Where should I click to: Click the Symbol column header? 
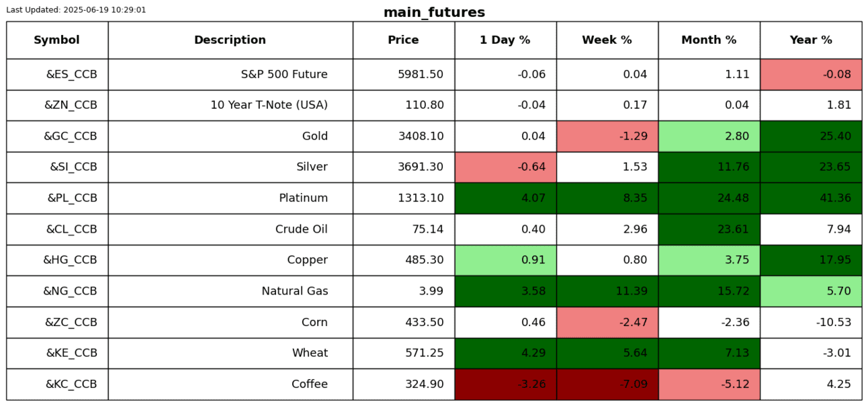(x=57, y=40)
